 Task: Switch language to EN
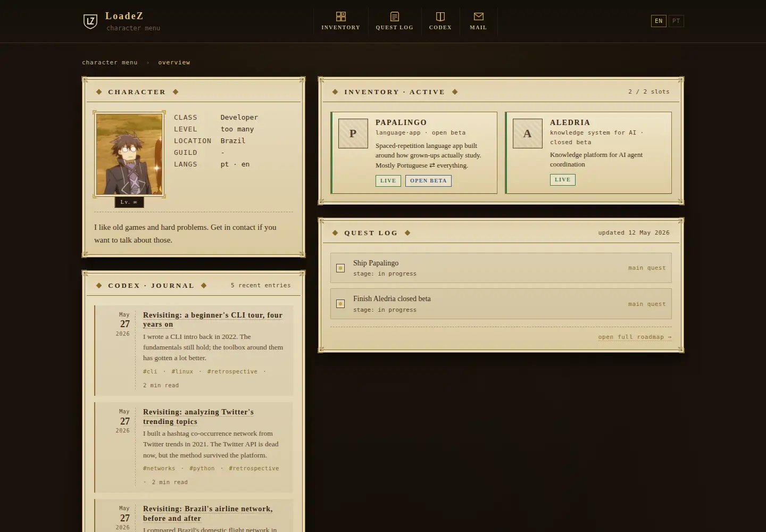click(x=659, y=21)
